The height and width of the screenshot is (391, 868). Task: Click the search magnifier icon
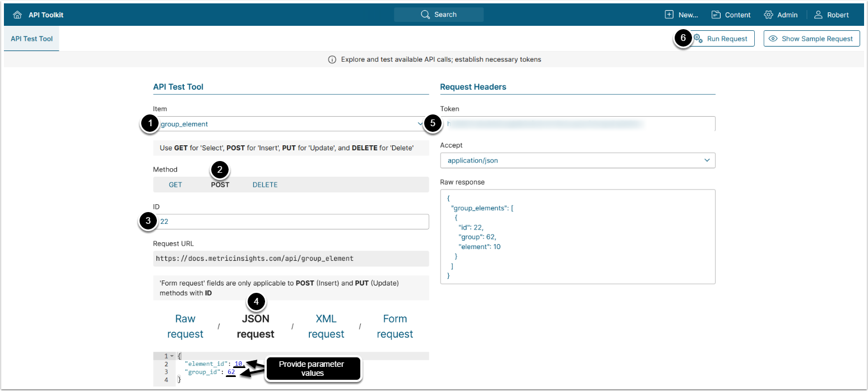425,15
